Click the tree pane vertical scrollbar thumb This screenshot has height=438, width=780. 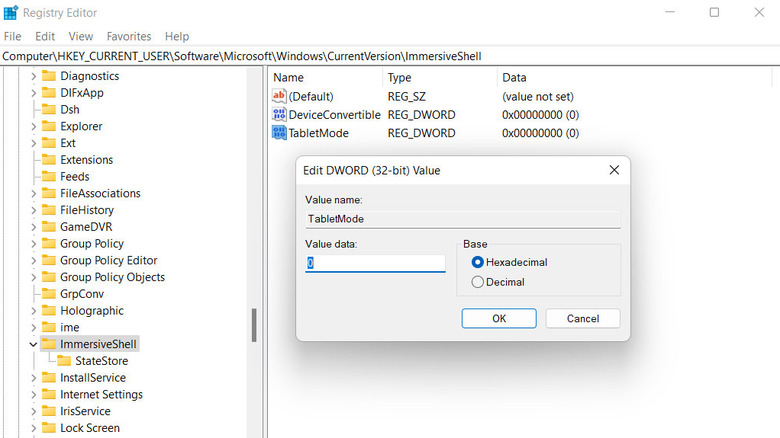tap(254, 326)
